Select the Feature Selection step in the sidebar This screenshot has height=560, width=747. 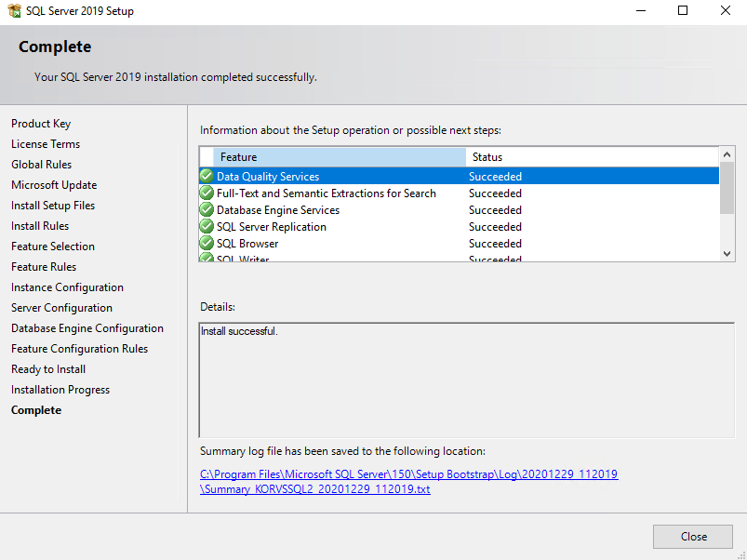tap(52, 246)
